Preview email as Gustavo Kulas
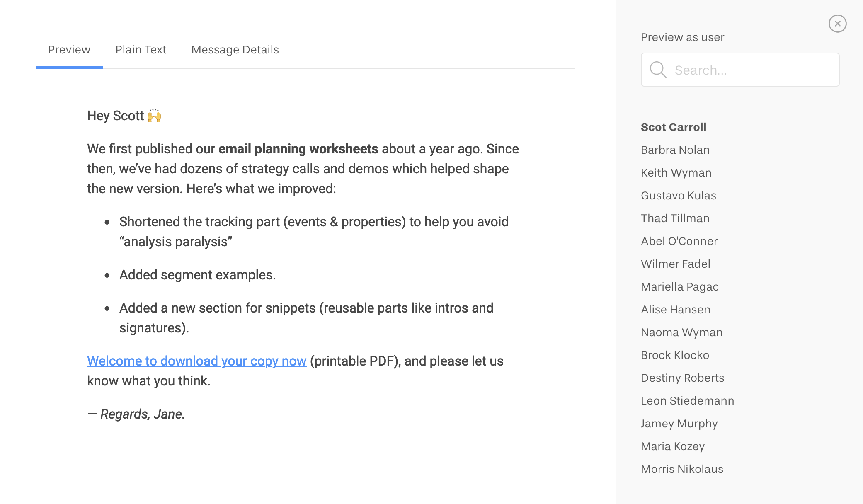Screen dimensions: 863x504 point(679,196)
